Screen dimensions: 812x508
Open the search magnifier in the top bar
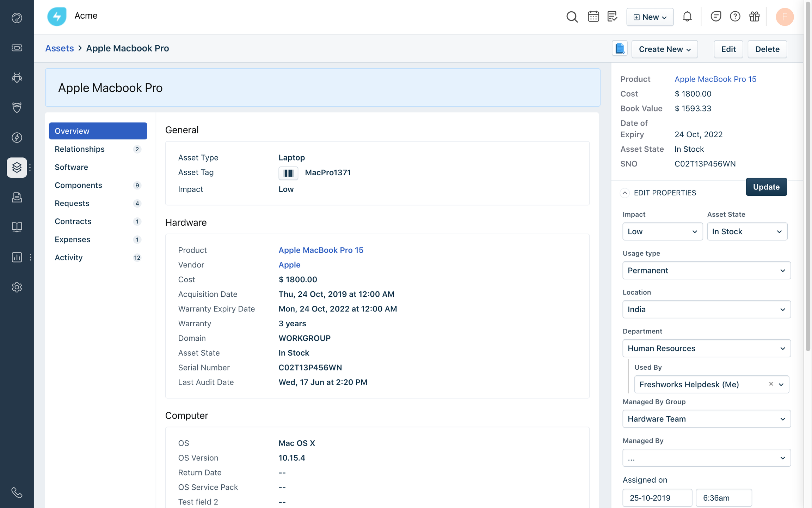(572, 17)
